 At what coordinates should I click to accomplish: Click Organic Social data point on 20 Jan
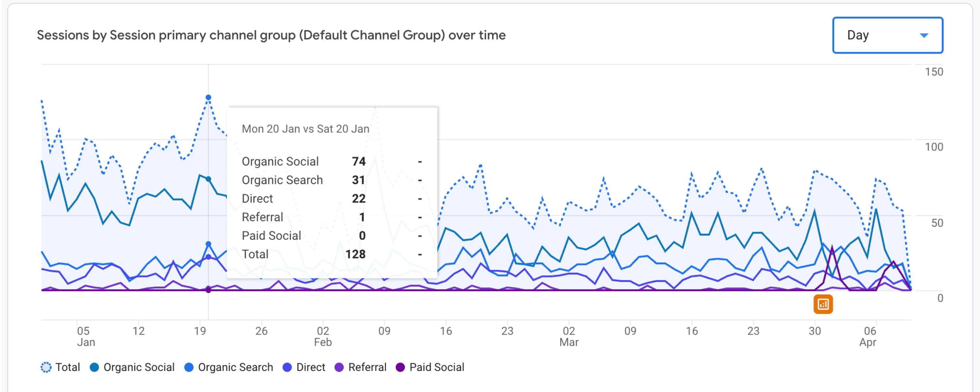tap(208, 179)
